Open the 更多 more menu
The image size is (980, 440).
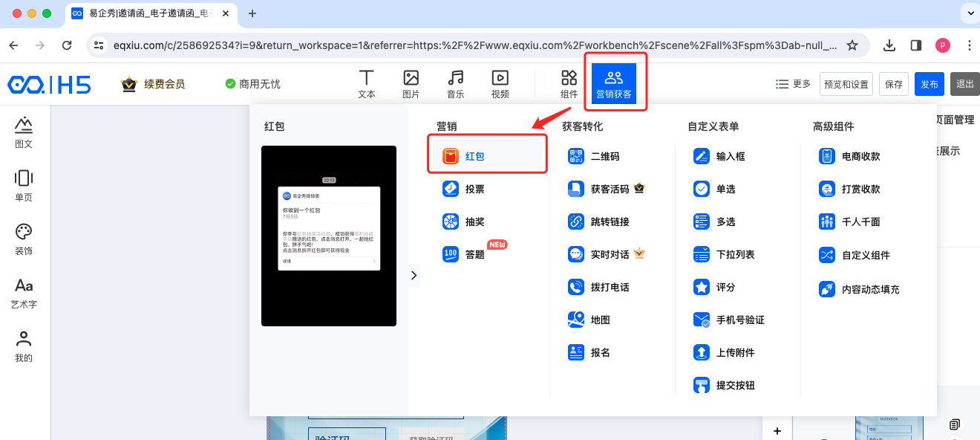[793, 84]
